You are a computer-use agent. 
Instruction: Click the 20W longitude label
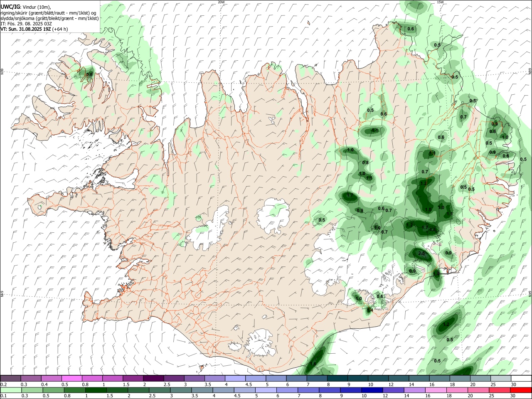(x=221, y=2)
